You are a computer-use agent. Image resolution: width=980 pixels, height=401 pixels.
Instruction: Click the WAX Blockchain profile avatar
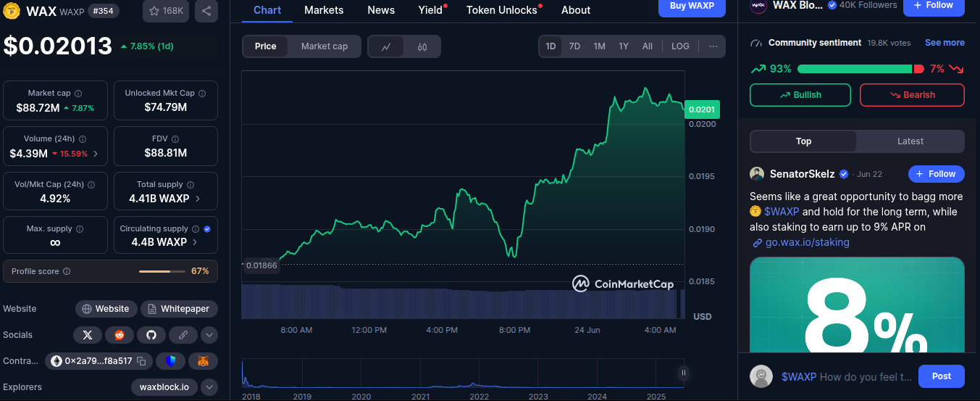pos(758,5)
